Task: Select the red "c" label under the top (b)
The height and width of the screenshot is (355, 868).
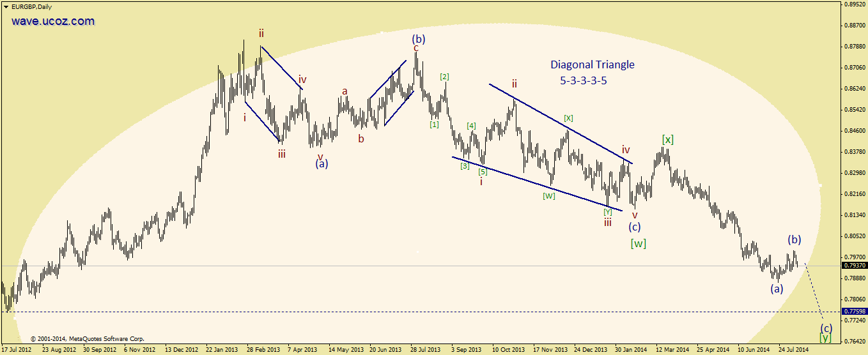Action: pyautogui.click(x=415, y=48)
